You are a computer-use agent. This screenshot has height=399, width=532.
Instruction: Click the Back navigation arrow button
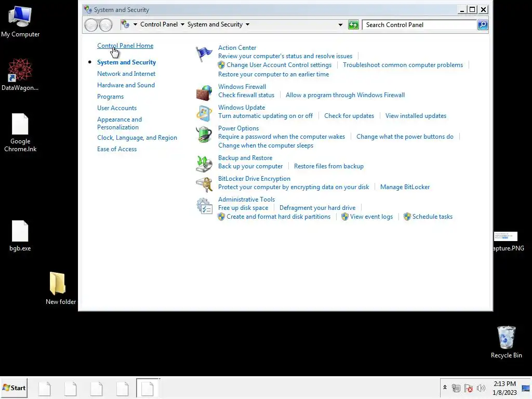click(91, 25)
